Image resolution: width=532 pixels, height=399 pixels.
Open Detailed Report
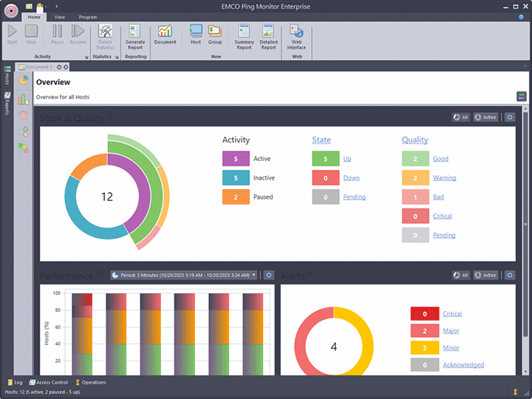click(x=268, y=37)
